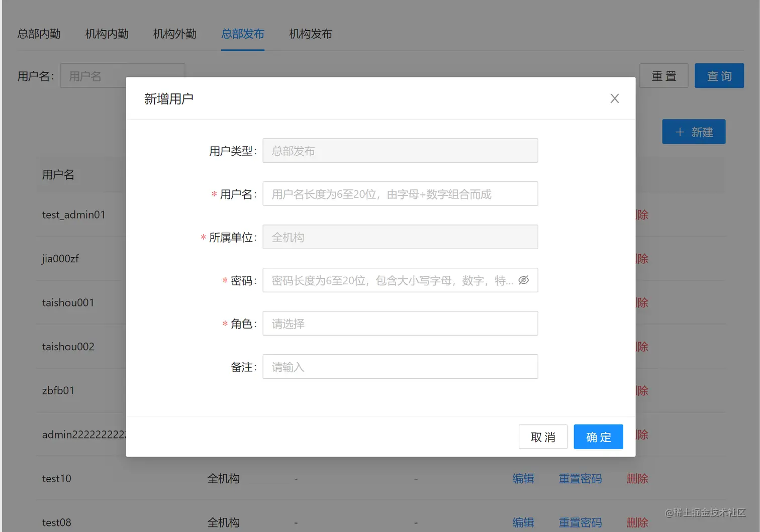Select the 总部发布 tab

(x=243, y=34)
